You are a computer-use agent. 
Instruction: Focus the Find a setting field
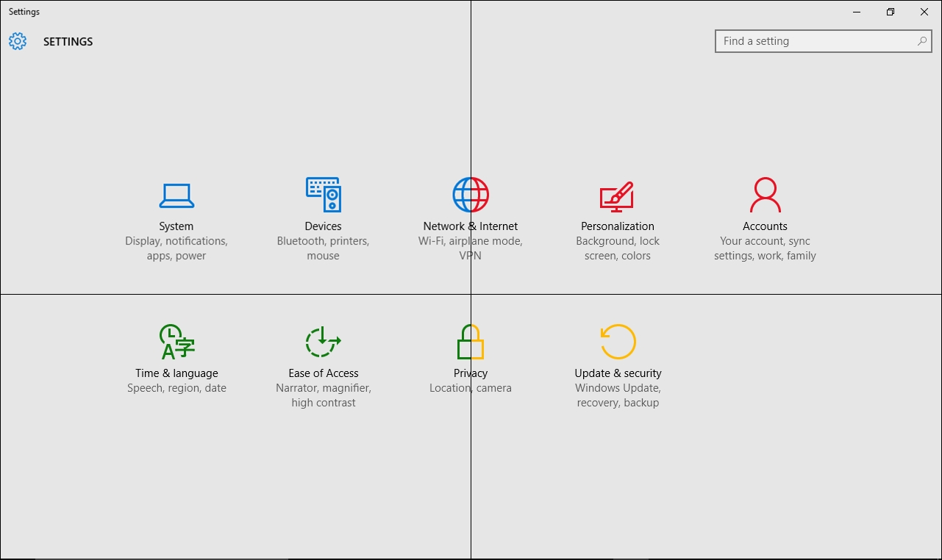824,41
